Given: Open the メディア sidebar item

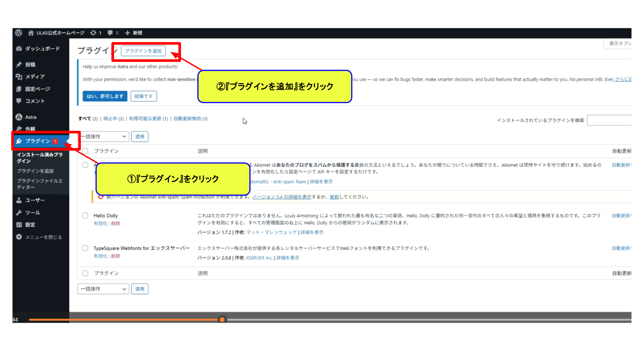Looking at the screenshot, I should (31, 77).
